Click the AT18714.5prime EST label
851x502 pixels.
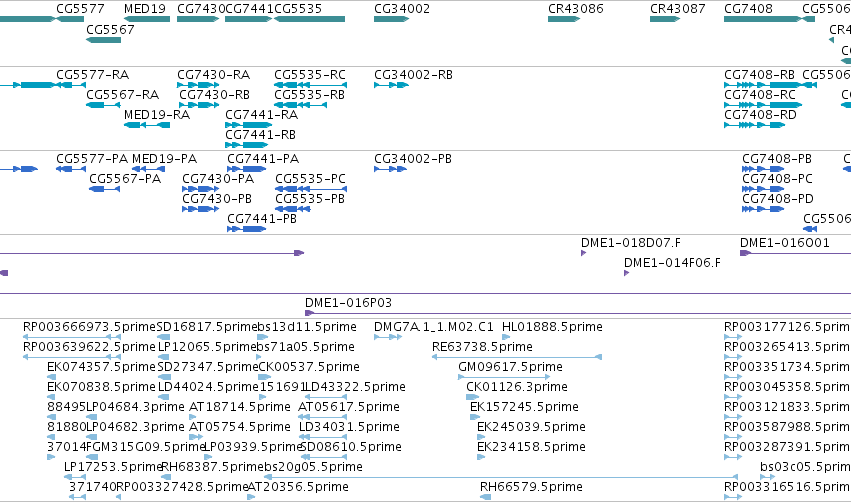(240, 407)
